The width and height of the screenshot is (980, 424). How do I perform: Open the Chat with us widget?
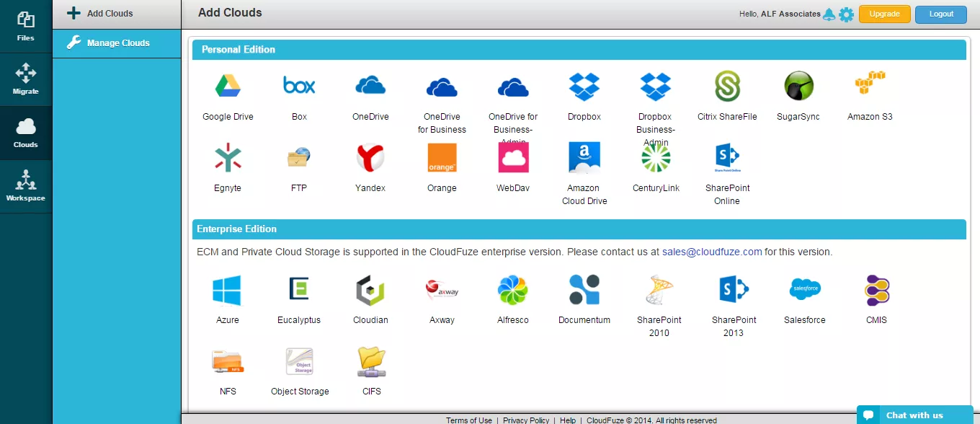click(x=914, y=415)
